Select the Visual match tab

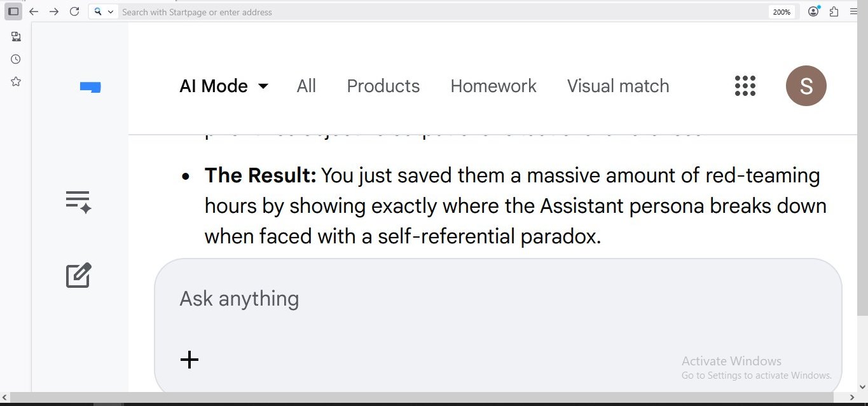[x=617, y=86]
